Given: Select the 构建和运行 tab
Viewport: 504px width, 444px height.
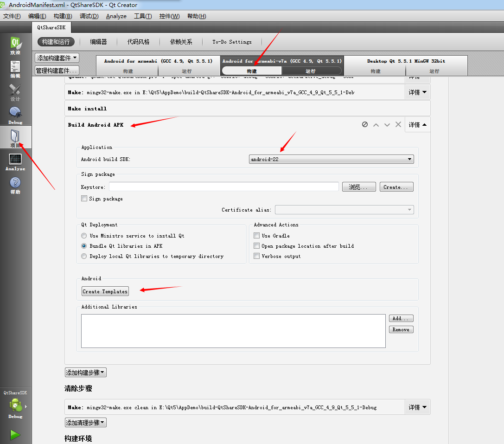Looking at the screenshot, I should [x=56, y=42].
